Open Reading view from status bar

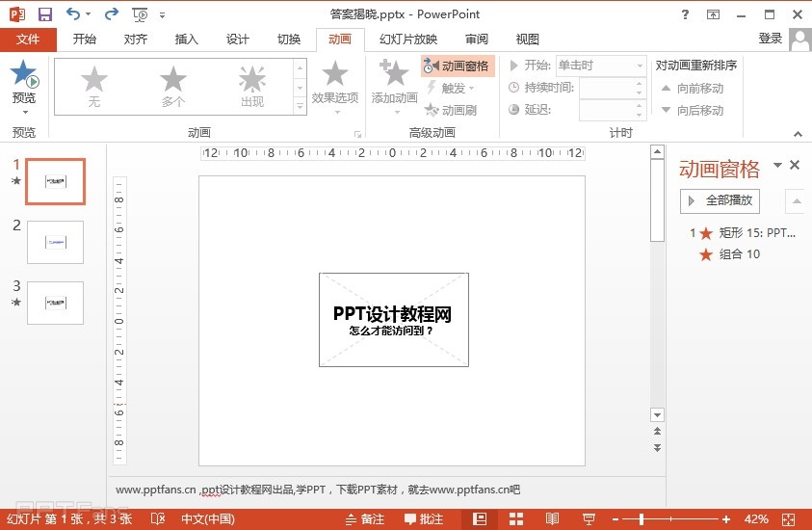coord(553,519)
